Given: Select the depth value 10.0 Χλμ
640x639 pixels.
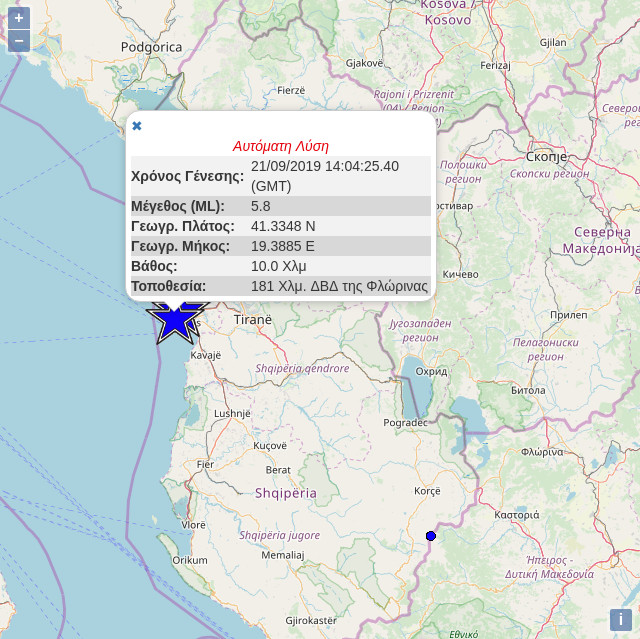Looking at the screenshot, I should click(x=278, y=266).
